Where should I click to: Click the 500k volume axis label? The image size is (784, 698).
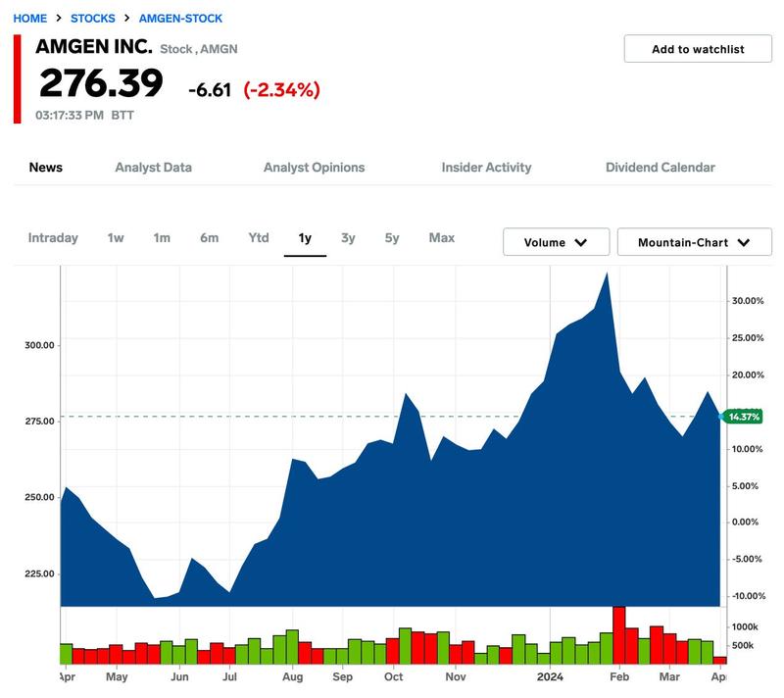[x=743, y=645]
